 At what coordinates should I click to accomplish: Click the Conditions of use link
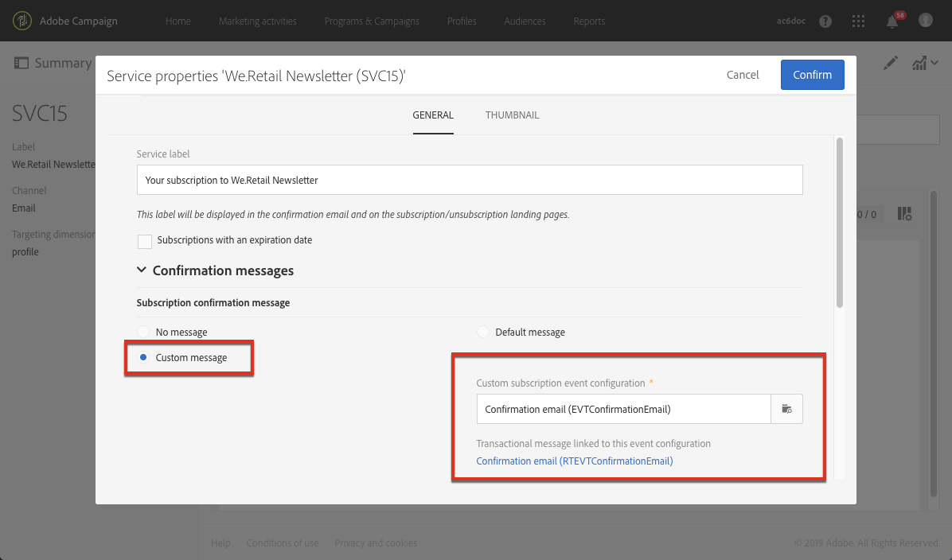tap(283, 543)
